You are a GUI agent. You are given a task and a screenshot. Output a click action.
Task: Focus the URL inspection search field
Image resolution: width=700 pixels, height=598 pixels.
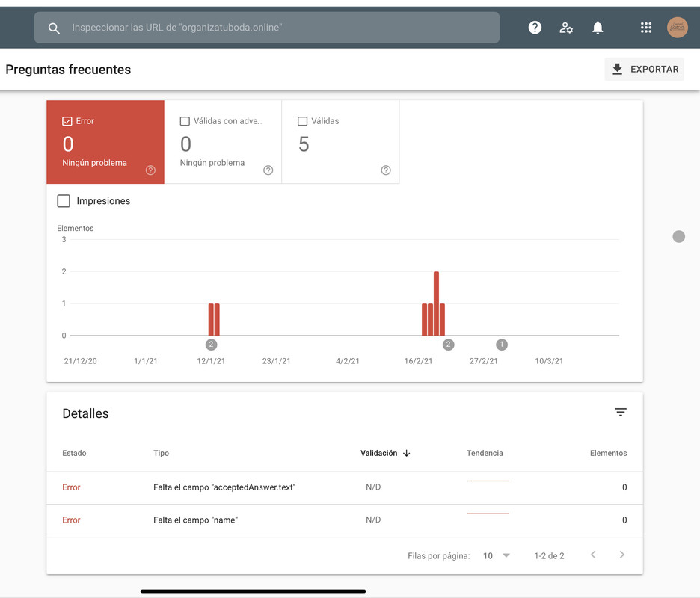pyautogui.click(x=266, y=28)
